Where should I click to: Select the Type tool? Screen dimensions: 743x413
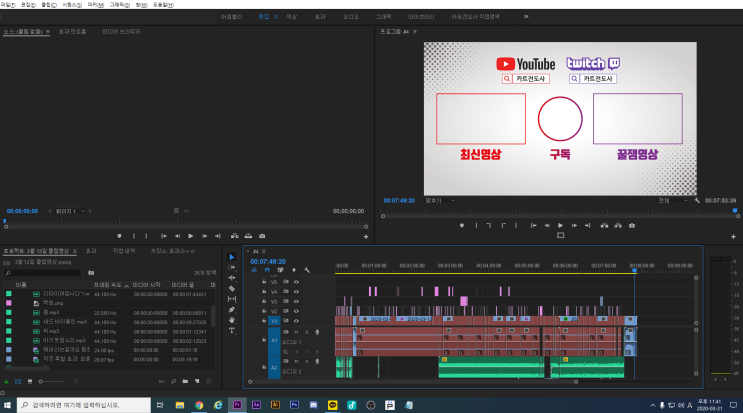click(232, 331)
